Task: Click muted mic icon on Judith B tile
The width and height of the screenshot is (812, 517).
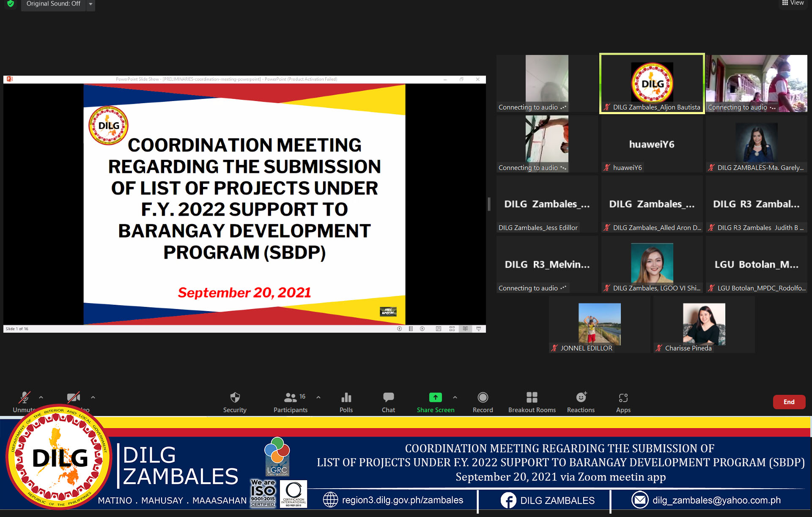Action: click(711, 227)
